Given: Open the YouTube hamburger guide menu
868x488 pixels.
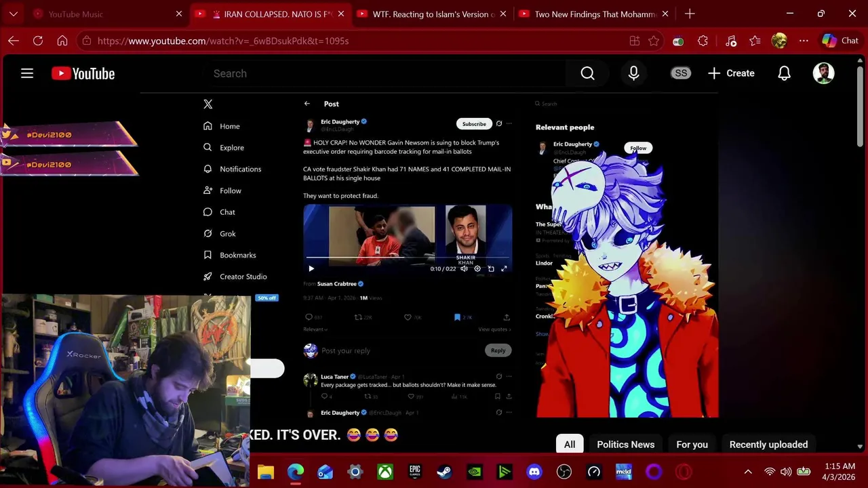Looking at the screenshot, I should [27, 73].
